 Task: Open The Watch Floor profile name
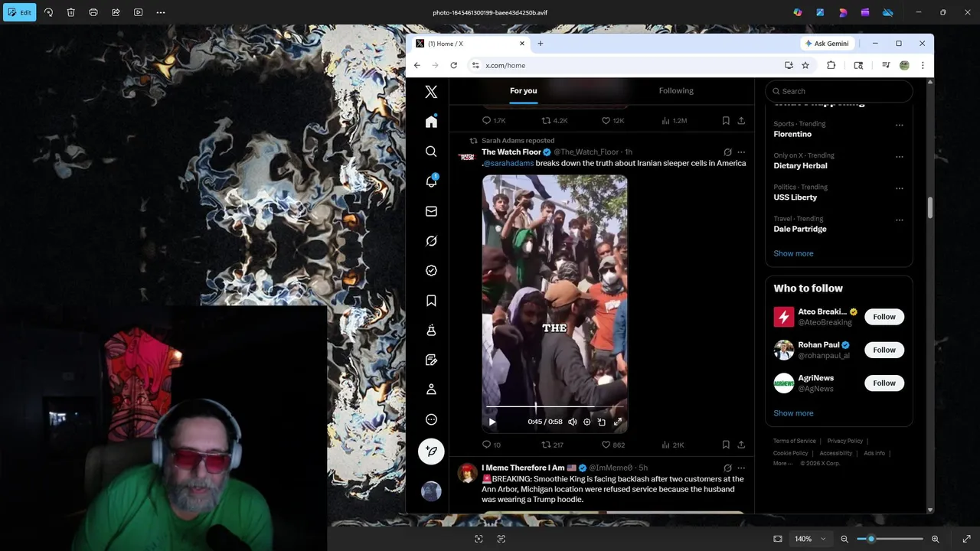pos(511,152)
